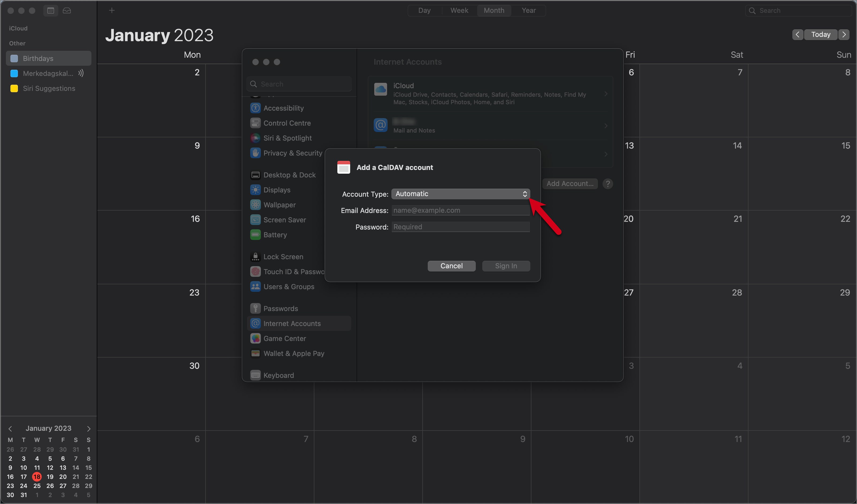The height and width of the screenshot is (504, 857).
Task: Select day 18 in mini calendar
Action: coord(37,477)
